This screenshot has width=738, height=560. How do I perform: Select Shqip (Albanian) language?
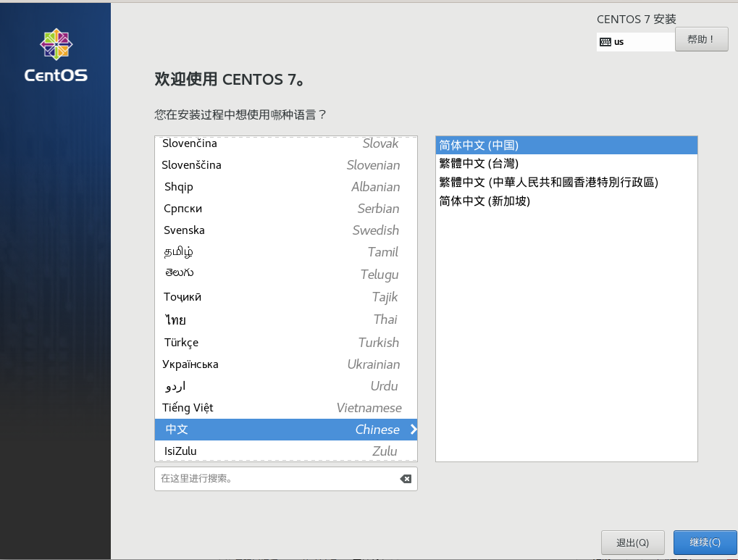coord(285,186)
